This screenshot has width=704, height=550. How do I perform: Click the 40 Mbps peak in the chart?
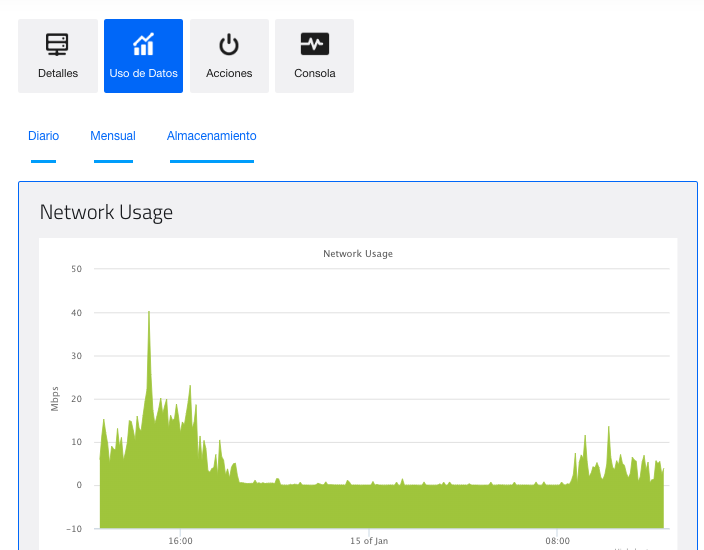point(149,314)
